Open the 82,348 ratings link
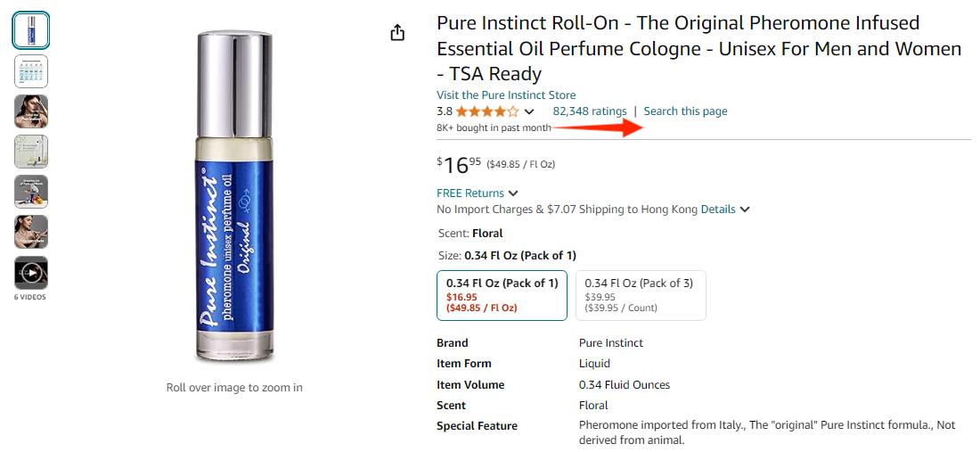The width and height of the screenshot is (980, 452). click(589, 111)
